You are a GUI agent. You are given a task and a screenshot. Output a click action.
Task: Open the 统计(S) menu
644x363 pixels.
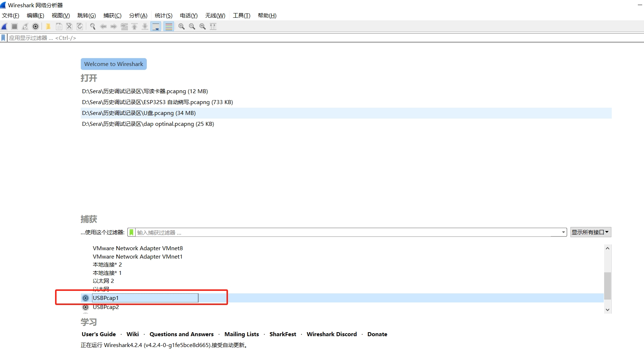coord(163,16)
